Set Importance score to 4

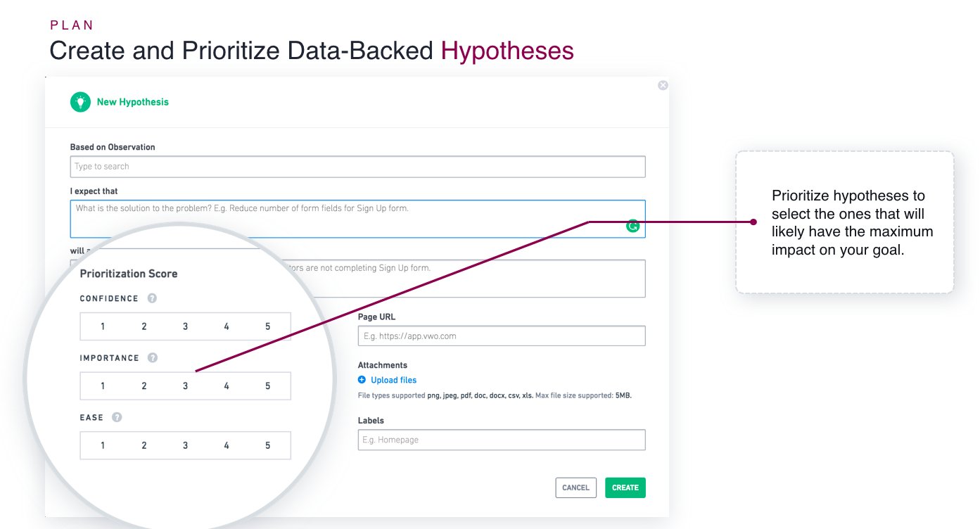(227, 385)
